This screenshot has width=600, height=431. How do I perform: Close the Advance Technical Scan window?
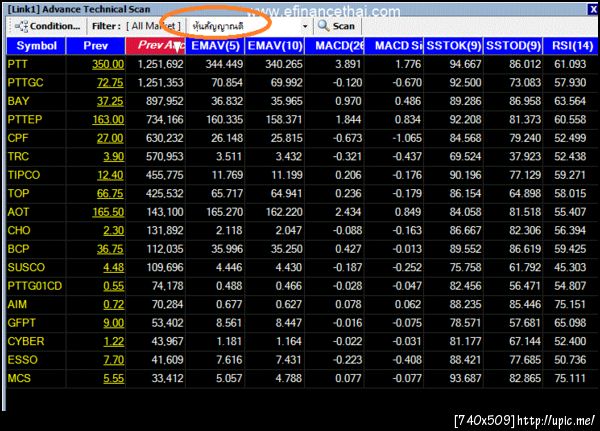click(593, 9)
